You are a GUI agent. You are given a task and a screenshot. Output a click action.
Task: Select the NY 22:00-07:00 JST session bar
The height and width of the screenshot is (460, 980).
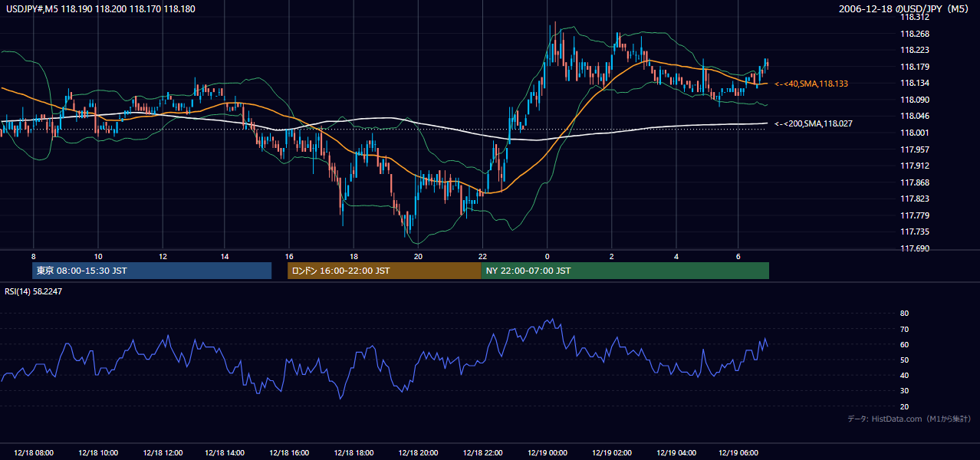click(625, 271)
